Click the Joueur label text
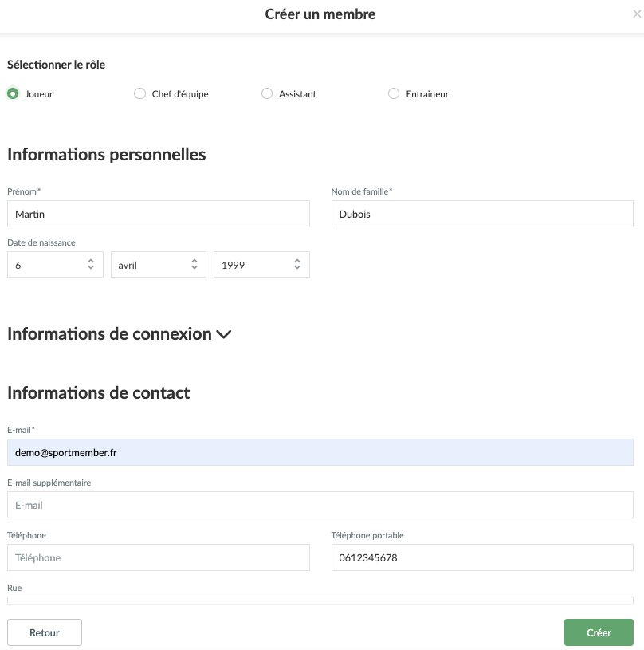 [39, 94]
